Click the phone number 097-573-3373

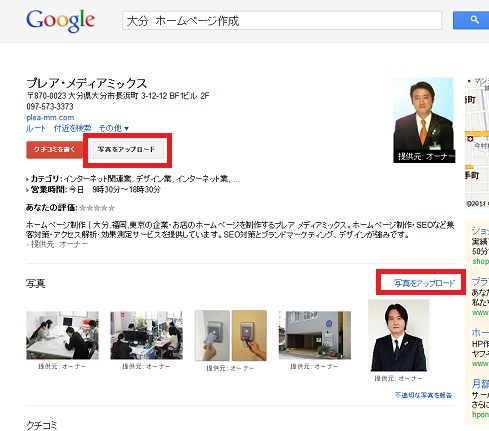point(50,107)
